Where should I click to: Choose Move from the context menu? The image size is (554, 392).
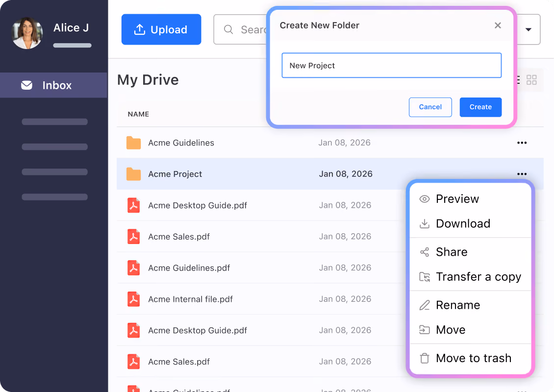pos(470,329)
